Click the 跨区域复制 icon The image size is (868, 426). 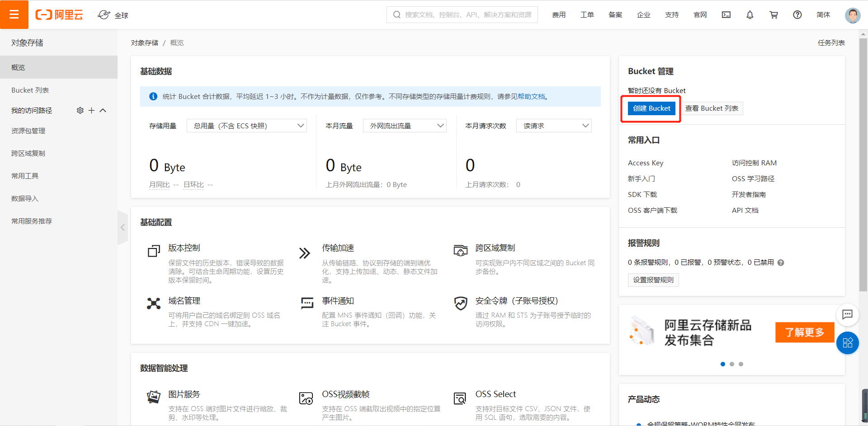[x=461, y=250]
